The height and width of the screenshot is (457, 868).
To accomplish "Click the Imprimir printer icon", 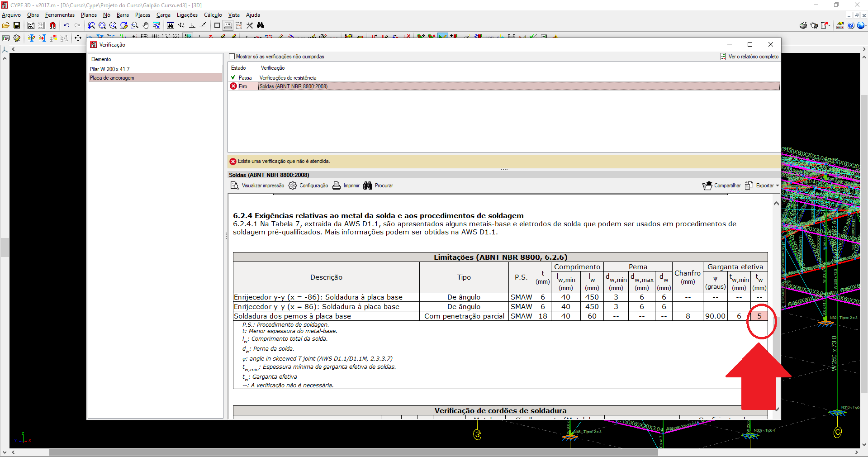I will 337,186.
